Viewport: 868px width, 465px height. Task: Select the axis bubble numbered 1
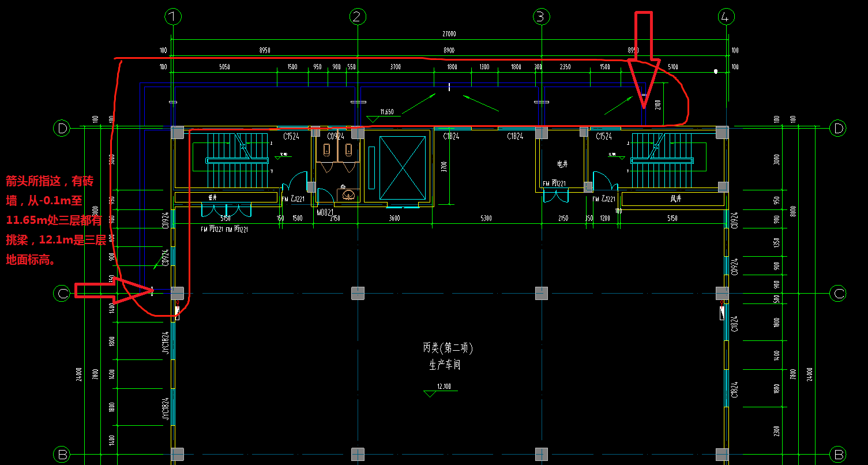coord(173,17)
